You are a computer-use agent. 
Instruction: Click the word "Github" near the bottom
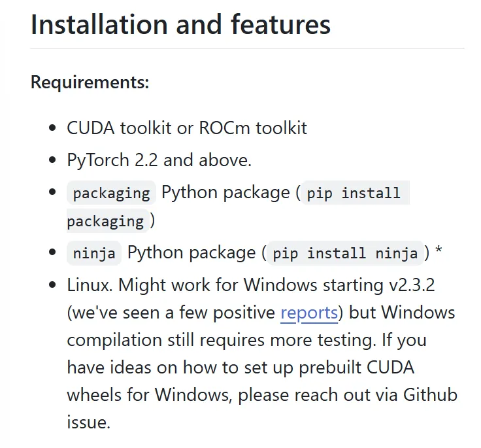coord(430,395)
